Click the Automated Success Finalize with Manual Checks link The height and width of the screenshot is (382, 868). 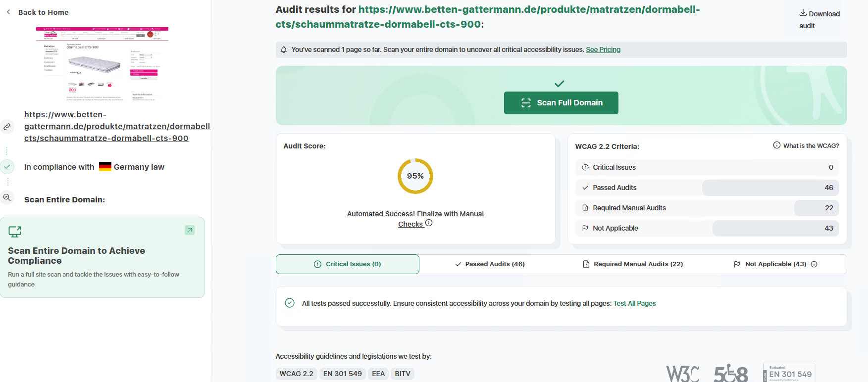pyautogui.click(x=415, y=219)
